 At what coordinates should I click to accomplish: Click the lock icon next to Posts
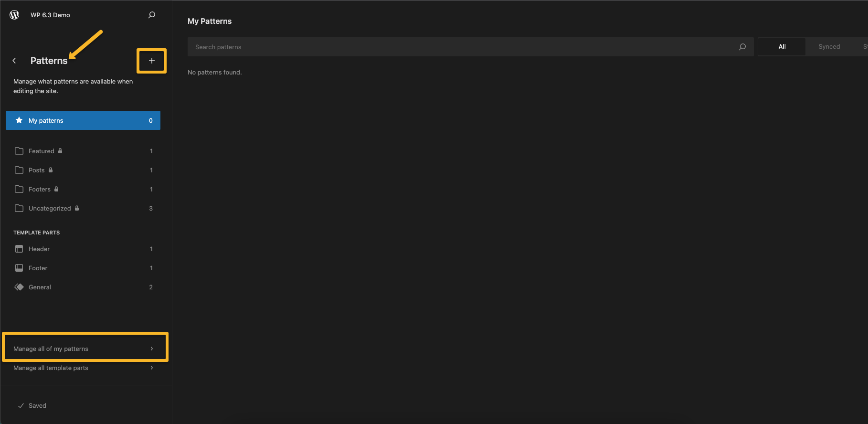[51, 170]
